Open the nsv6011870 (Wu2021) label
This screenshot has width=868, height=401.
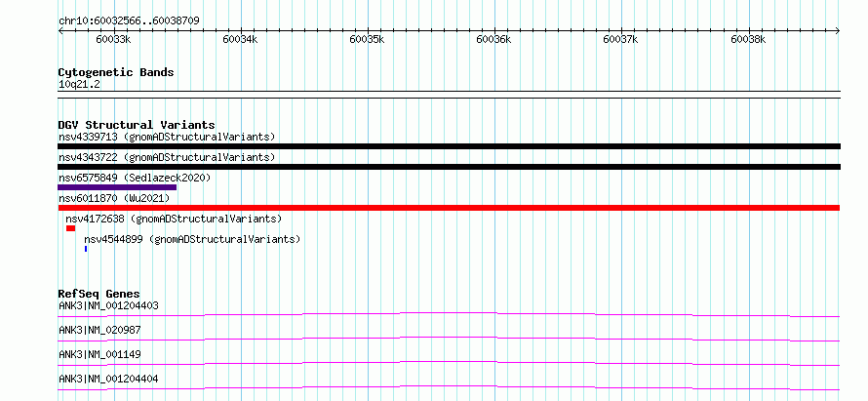pos(114,198)
